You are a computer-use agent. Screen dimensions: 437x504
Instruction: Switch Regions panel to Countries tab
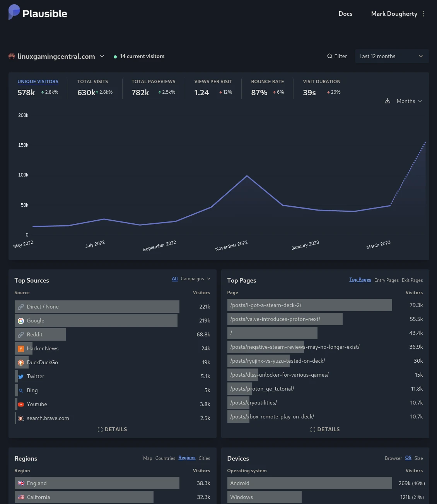165,458
